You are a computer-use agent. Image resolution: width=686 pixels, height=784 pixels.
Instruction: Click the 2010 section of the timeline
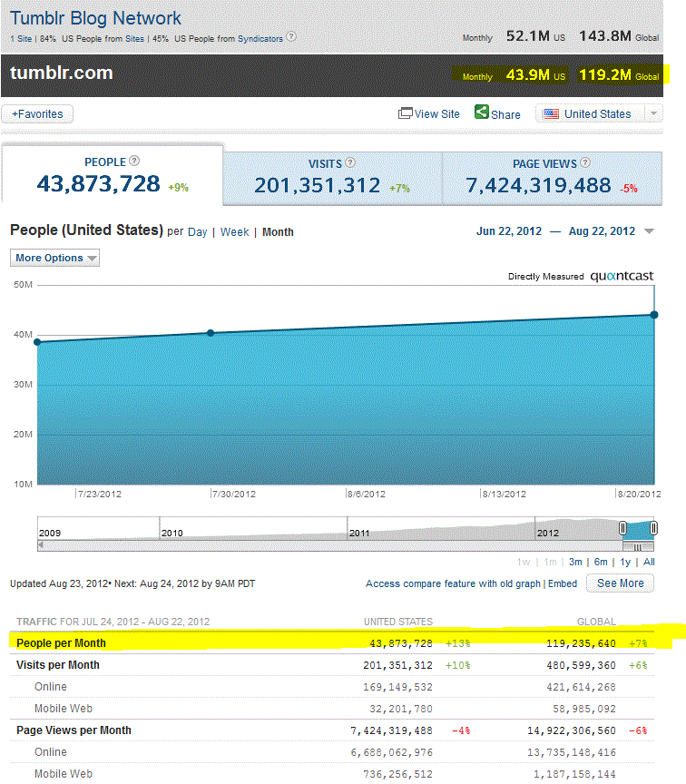253,528
